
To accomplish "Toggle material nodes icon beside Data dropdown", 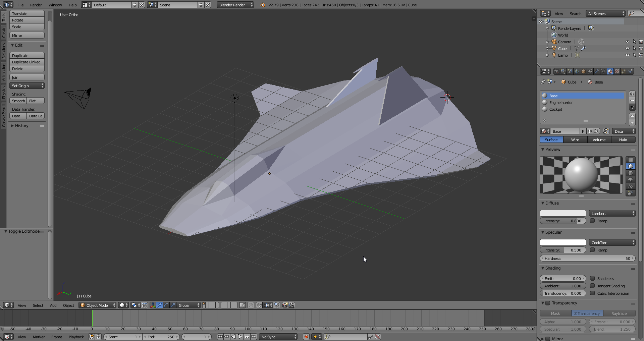I will click(606, 131).
